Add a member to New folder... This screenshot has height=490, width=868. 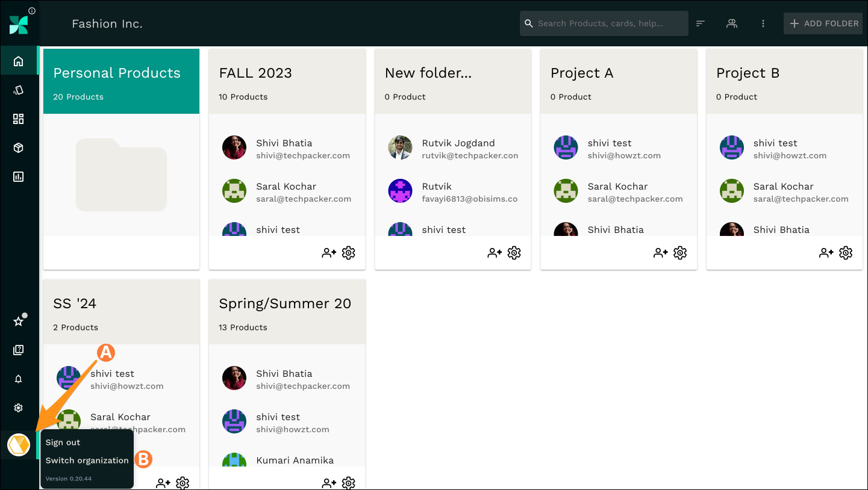(x=495, y=253)
